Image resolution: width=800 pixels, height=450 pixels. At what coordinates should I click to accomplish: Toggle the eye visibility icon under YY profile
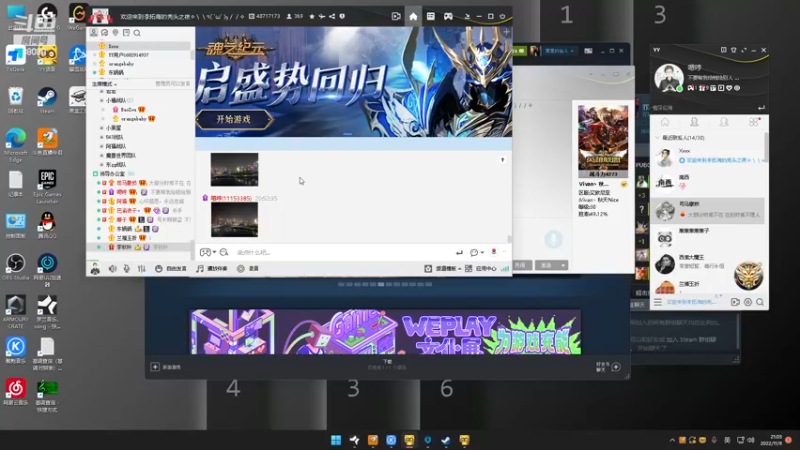(737, 88)
